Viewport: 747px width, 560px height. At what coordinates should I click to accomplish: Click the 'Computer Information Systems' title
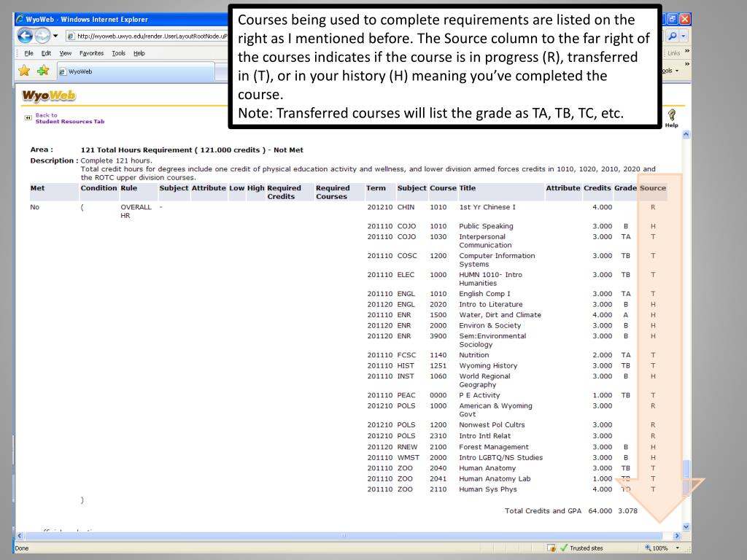click(497, 260)
